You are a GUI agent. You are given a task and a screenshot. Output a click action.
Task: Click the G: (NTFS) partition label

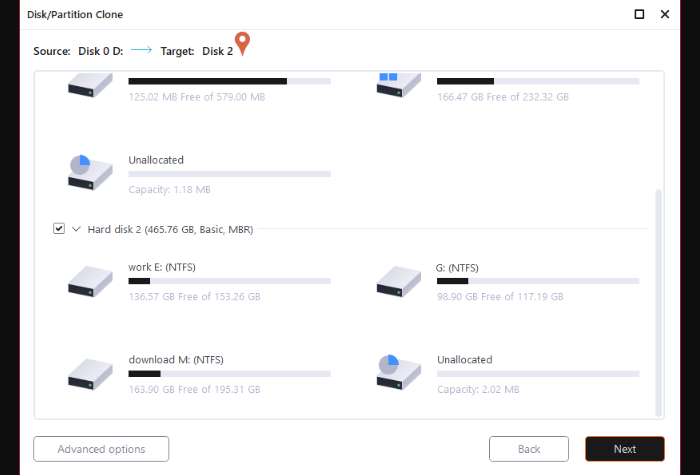457,267
